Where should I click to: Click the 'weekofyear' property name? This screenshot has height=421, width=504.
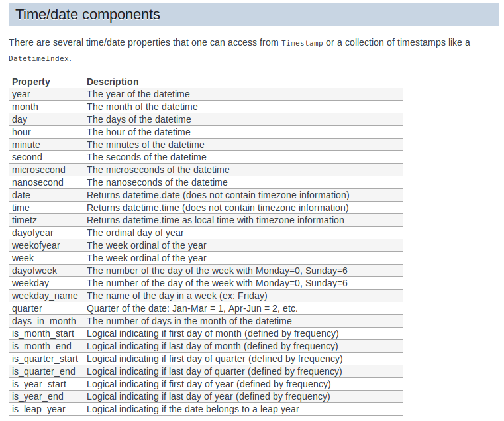[x=36, y=245]
